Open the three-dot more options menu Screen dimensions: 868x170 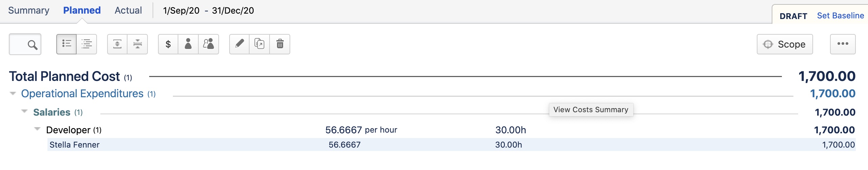coord(843,44)
